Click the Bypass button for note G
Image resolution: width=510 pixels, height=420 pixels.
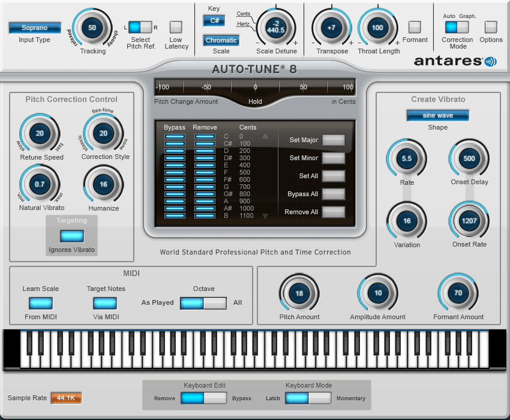[x=175, y=187]
